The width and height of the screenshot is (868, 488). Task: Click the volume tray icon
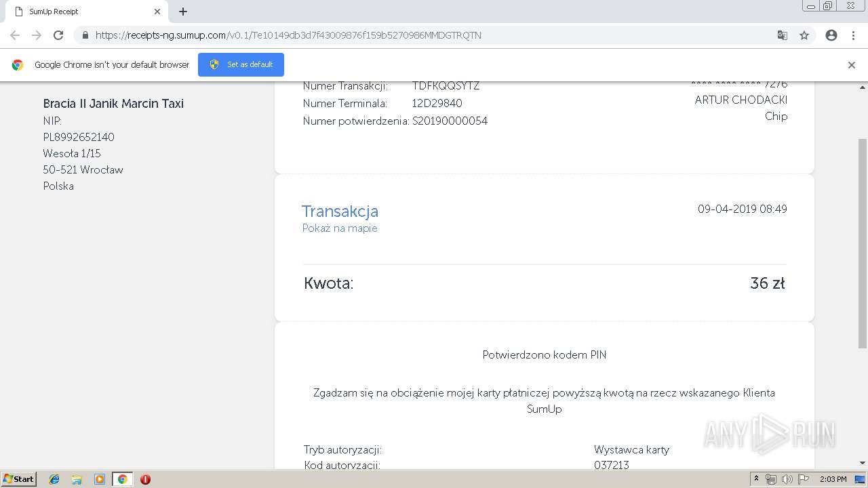(787, 479)
